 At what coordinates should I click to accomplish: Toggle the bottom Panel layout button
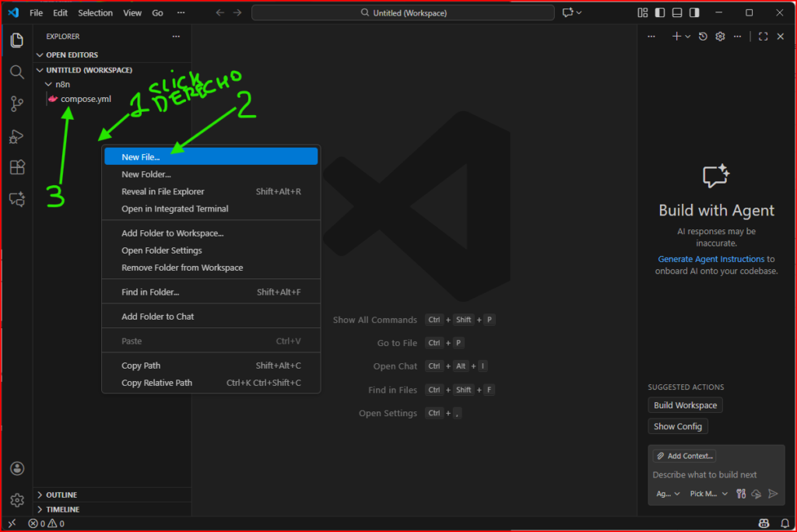pyautogui.click(x=677, y=12)
